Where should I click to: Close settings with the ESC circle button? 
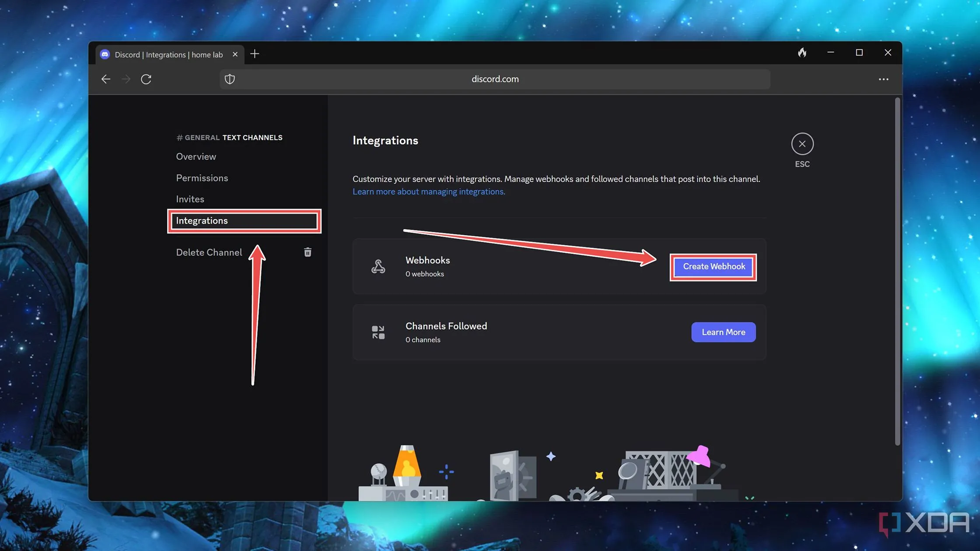tap(802, 144)
